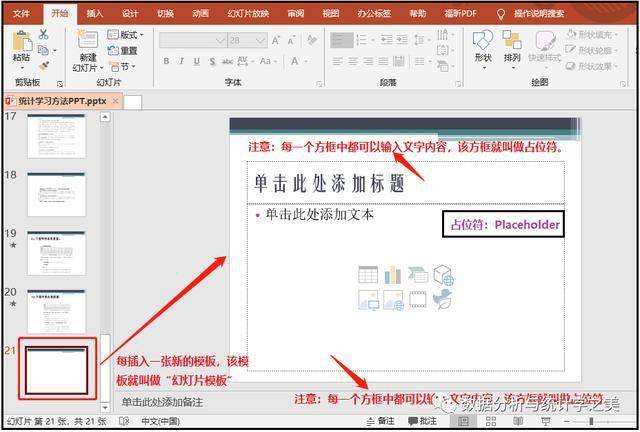640x432 pixels.
Task: Click the Copy icon in clipboard group
Action: [x=43, y=51]
